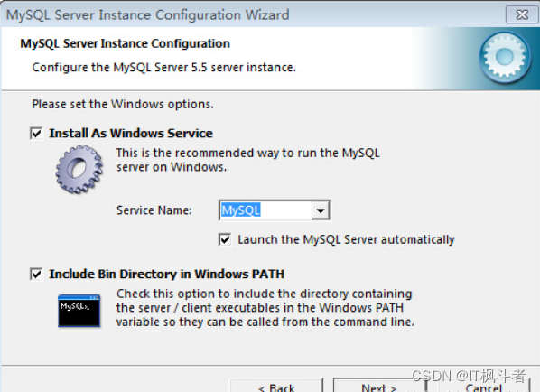
Task: Toggle Launch the MySQL Server automatically checkbox
Action: pos(225,239)
